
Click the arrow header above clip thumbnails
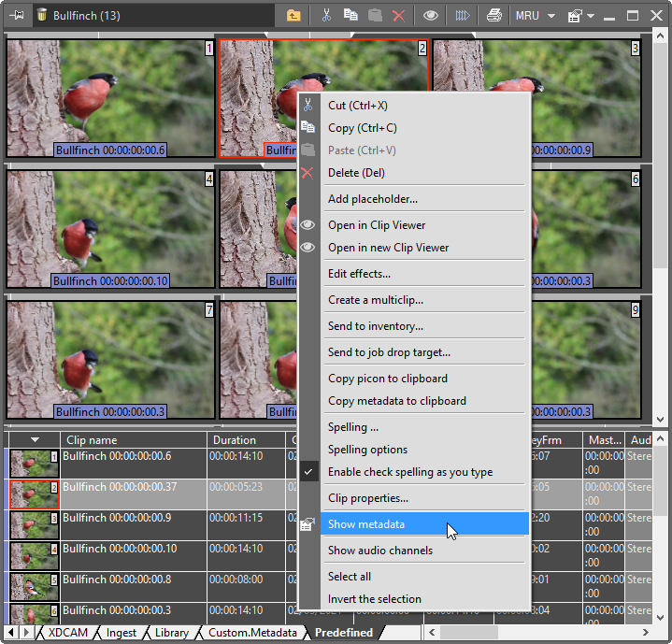[35, 440]
